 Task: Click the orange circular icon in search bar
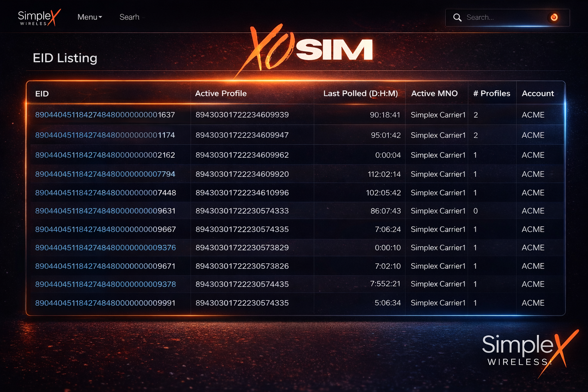coord(554,17)
